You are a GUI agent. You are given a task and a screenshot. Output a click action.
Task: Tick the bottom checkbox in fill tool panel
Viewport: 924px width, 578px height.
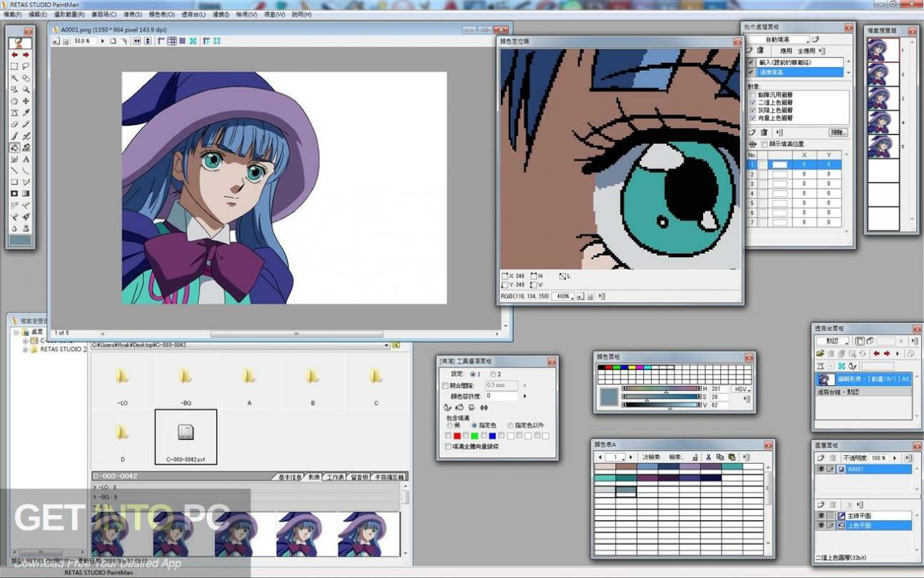pos(448,447)
